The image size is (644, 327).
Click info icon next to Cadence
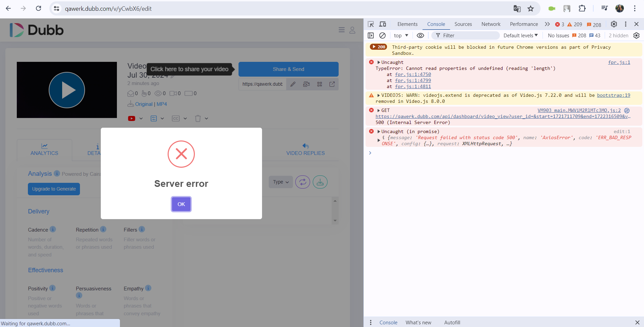(53, 229)
